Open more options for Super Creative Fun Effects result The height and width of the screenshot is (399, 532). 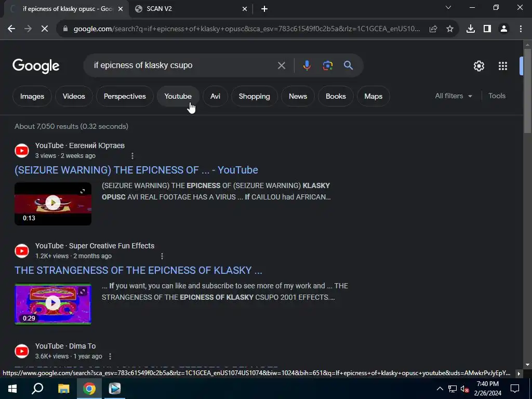coord(162,256)
